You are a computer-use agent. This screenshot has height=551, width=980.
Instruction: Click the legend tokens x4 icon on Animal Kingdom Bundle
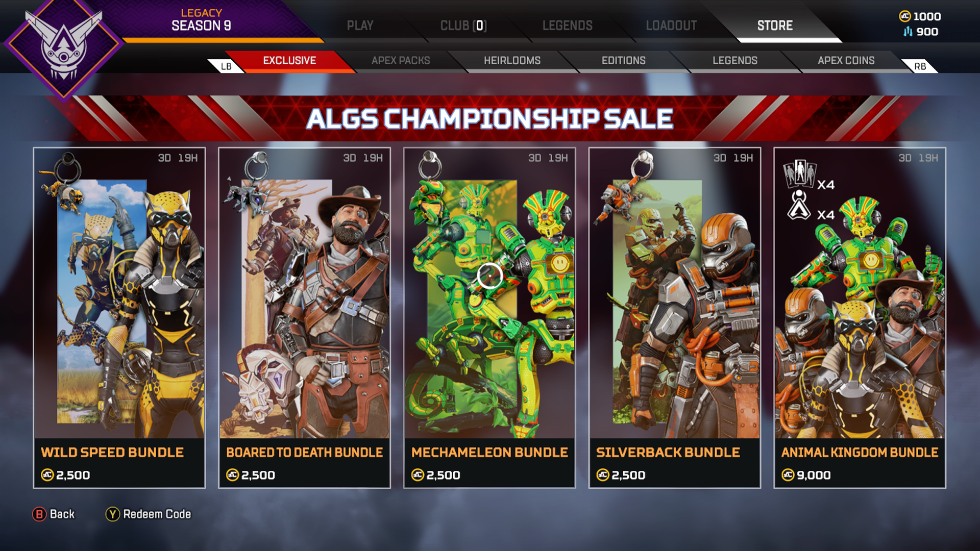(x=800, y=174)
